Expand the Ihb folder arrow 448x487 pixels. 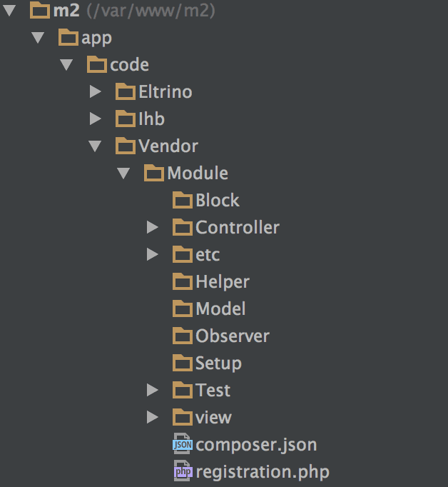tap(96, 119)
